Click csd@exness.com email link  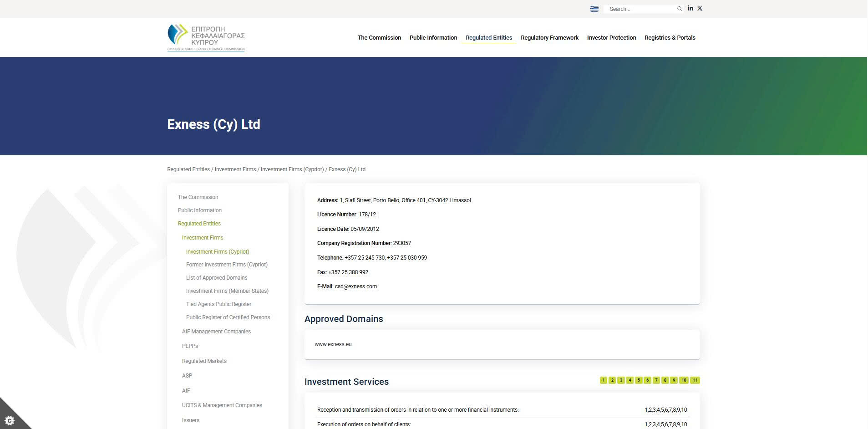pos(356,286)
